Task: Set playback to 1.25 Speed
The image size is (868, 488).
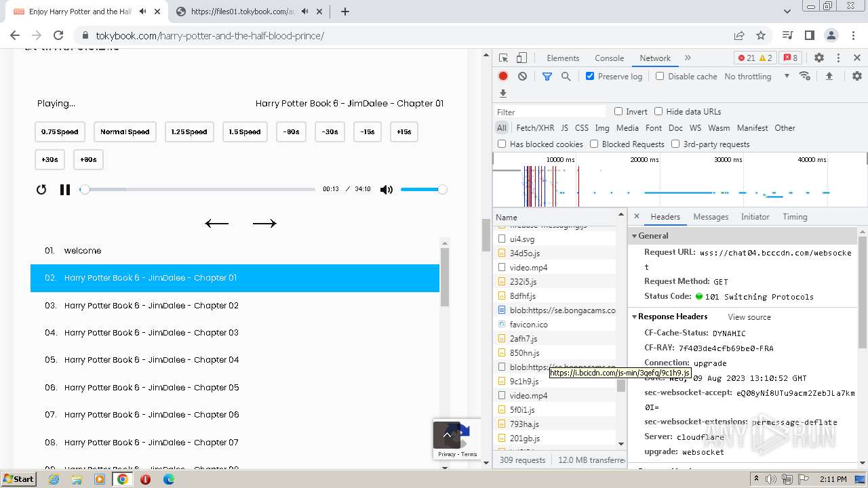Action: pos(190,132)
